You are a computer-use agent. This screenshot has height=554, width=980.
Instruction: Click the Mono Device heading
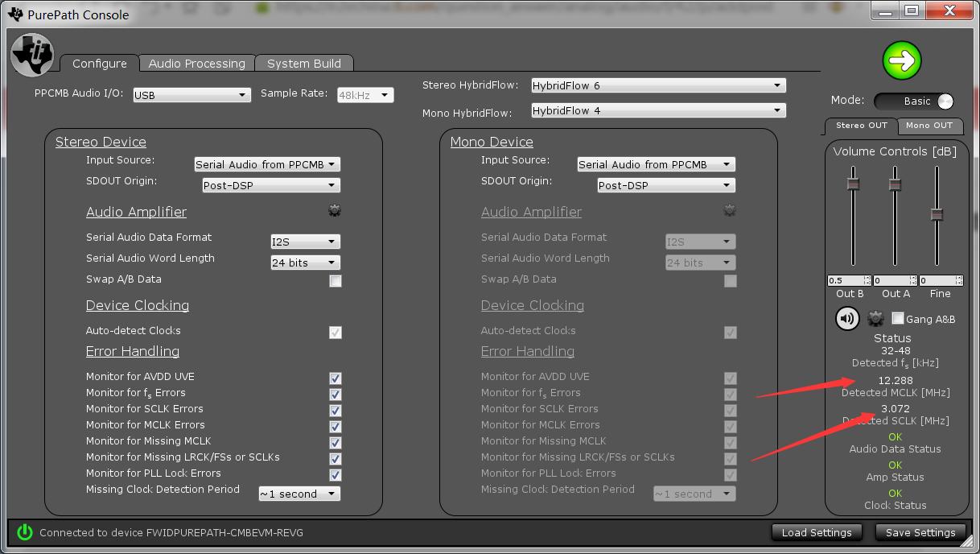click(492, 142)
